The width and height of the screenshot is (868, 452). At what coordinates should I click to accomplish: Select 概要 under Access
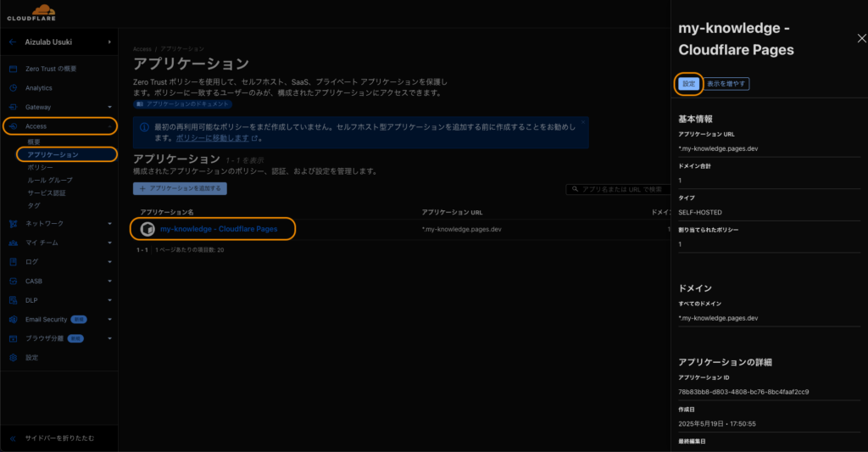pyautogui.click(x=34, y=142)
